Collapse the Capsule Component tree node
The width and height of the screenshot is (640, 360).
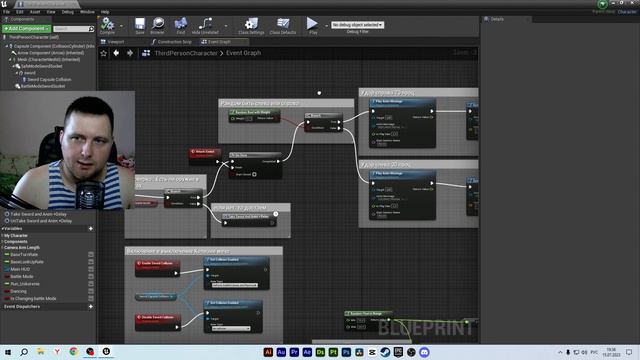pos(7,47)
